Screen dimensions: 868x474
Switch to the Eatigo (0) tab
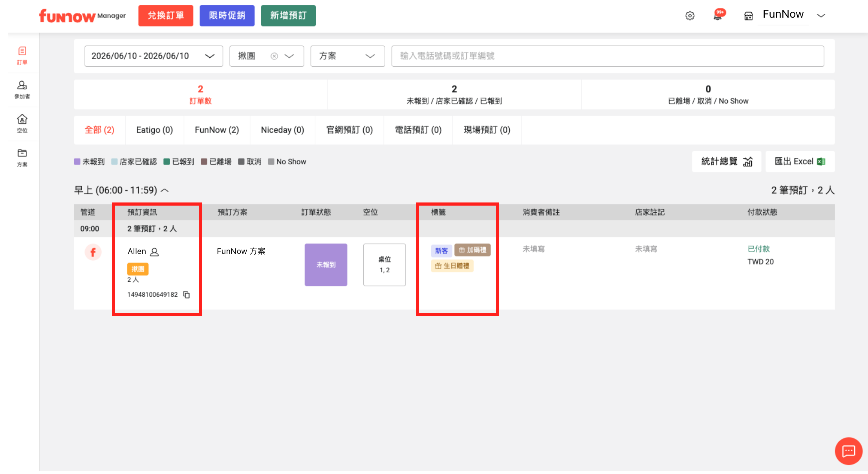coord(154,130)
